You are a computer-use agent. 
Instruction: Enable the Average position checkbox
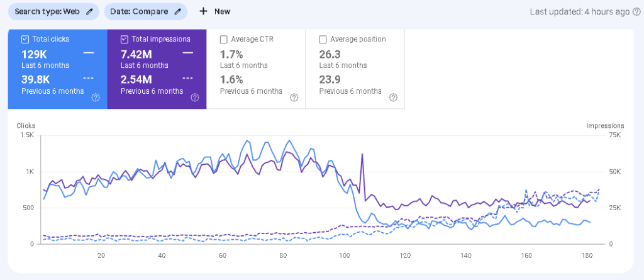(323, 39)
